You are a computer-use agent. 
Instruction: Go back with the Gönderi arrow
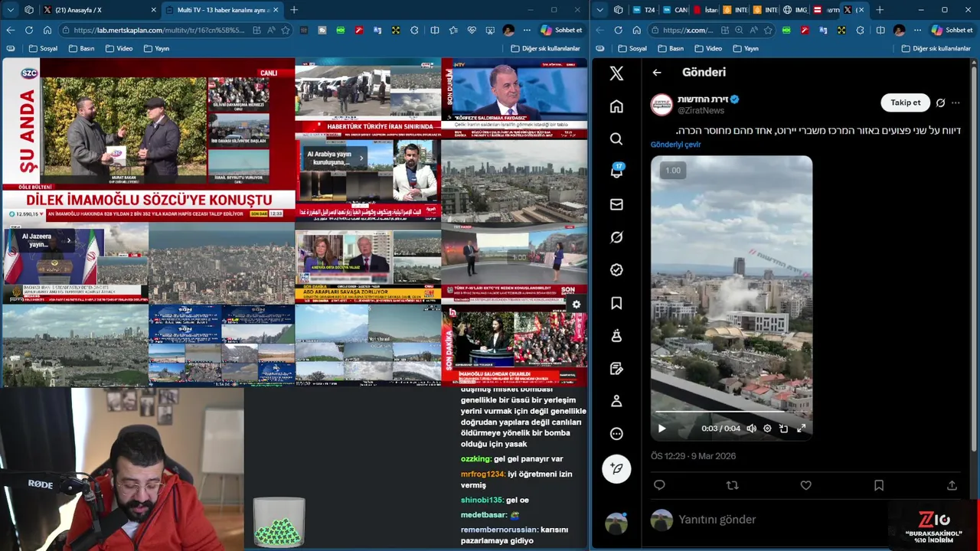[x=657, y=72]
